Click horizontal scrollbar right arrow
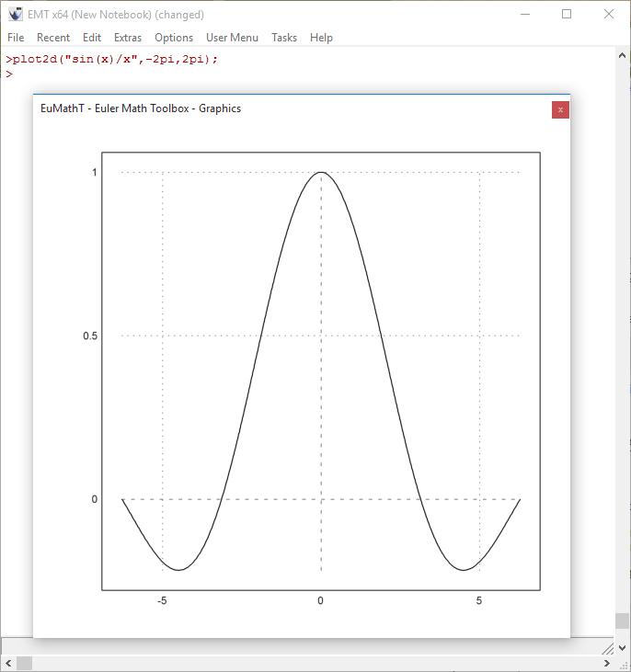 point(606,664)
